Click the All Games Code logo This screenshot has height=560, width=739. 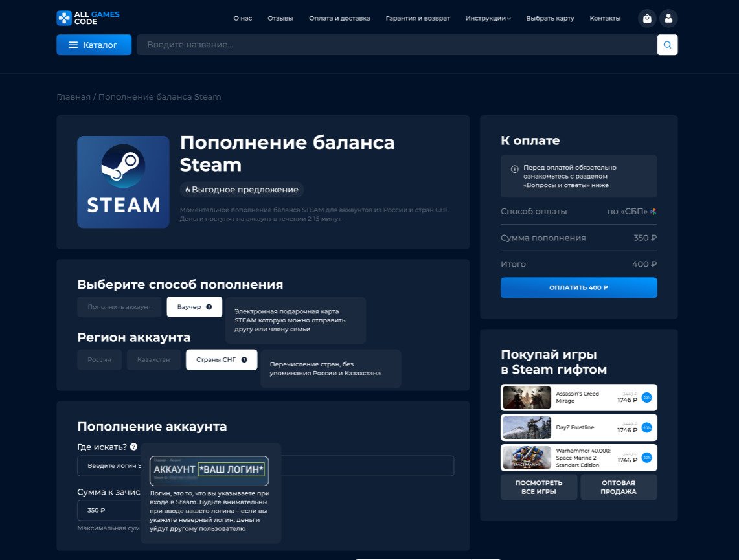pos(88,18)
